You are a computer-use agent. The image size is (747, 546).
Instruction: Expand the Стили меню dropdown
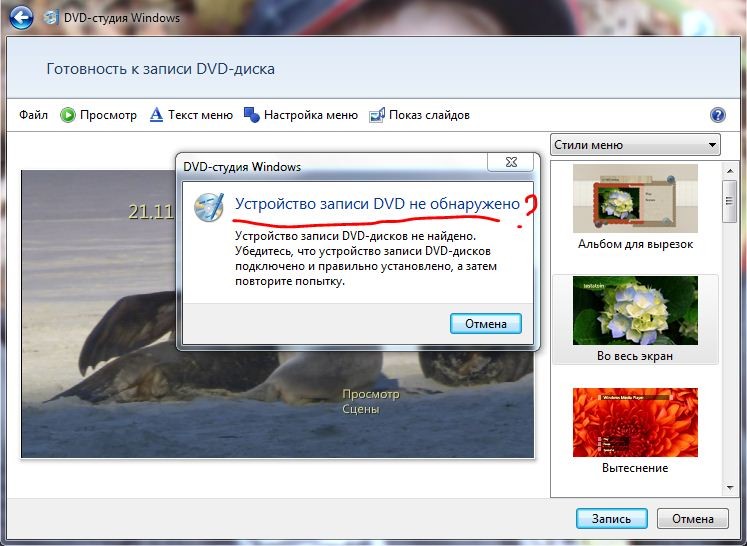(635, 145)
